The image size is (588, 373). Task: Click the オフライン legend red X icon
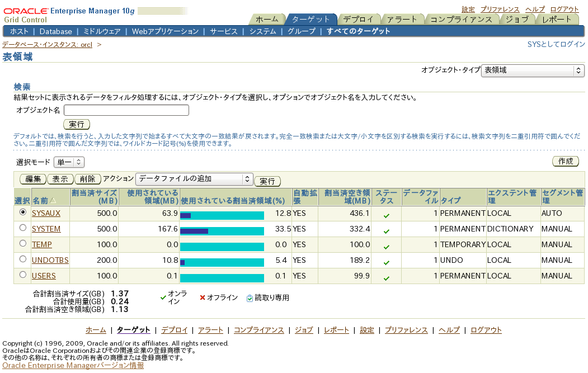[x=203, y=298]
